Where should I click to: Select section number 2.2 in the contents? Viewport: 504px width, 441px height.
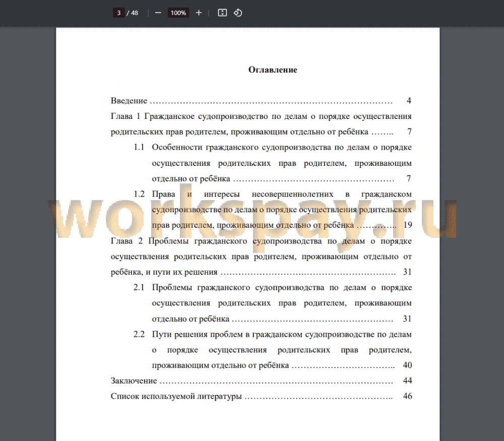(x=139, y=334)
